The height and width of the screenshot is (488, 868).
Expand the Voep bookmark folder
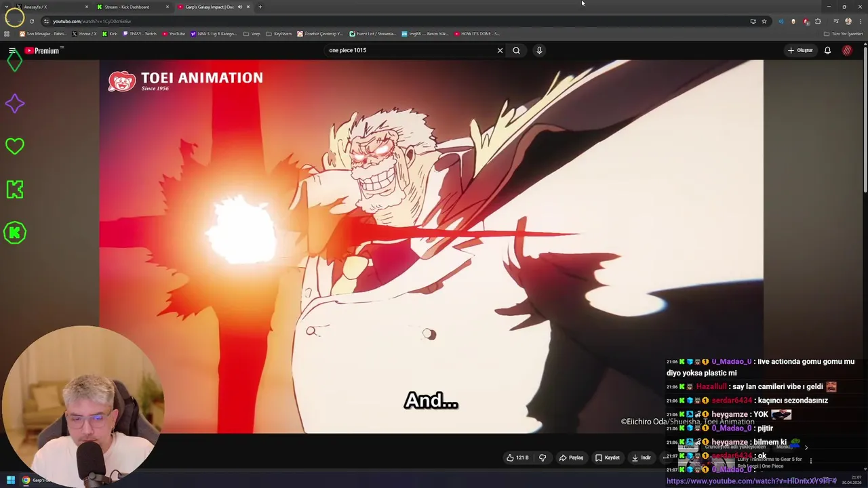coord(252,33)
